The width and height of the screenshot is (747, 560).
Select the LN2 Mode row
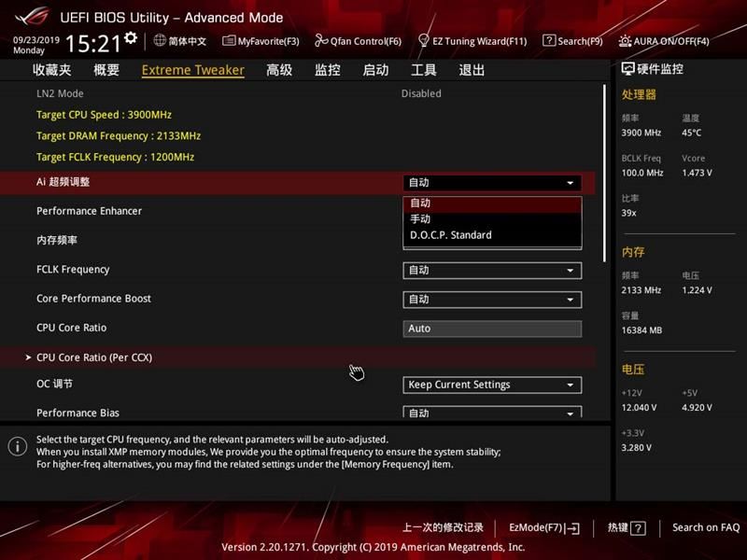pos(298,94)
